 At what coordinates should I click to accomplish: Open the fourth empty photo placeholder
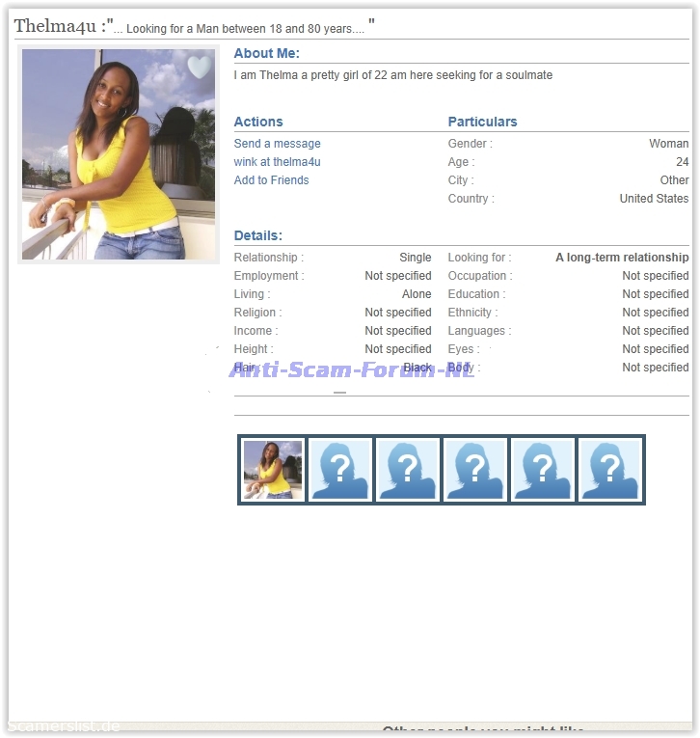542,470
